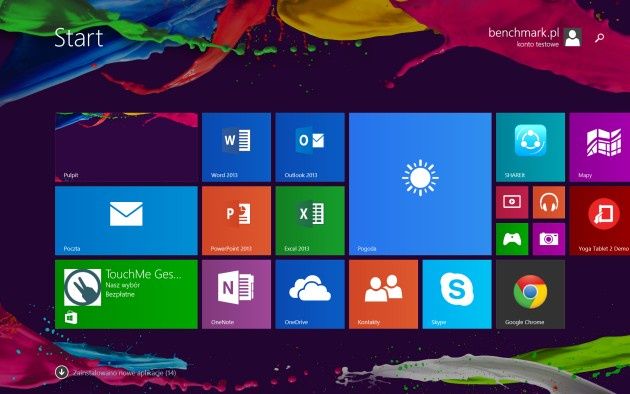Screen dimensions: 630x394
Task: Launch Yoga Tablet 2 Demo tile
Action: [x=599, y=220]
